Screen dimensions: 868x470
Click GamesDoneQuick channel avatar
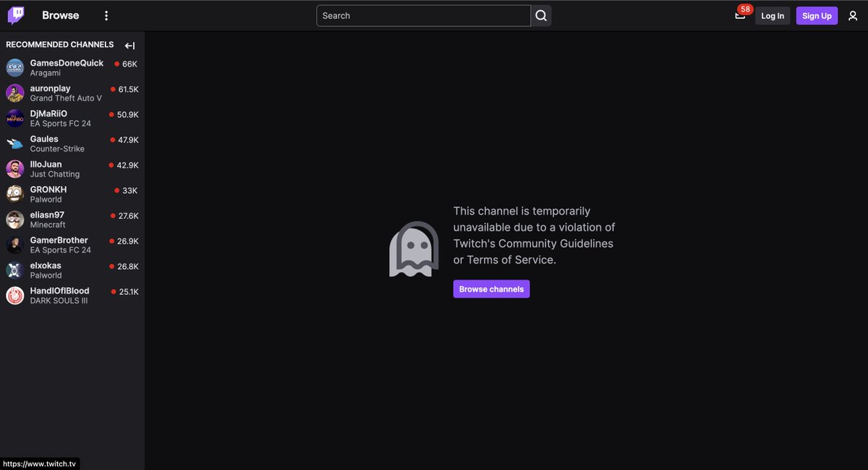pos(15,68)
